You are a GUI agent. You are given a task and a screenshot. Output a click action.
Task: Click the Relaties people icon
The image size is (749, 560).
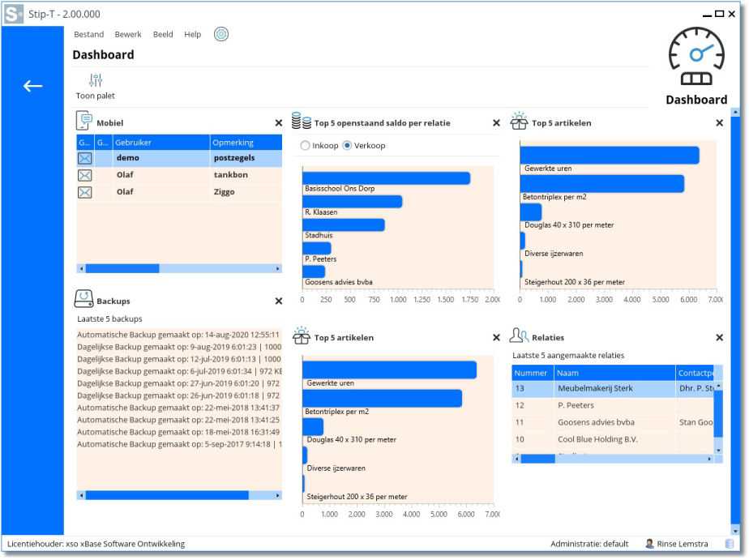point(520,336)
